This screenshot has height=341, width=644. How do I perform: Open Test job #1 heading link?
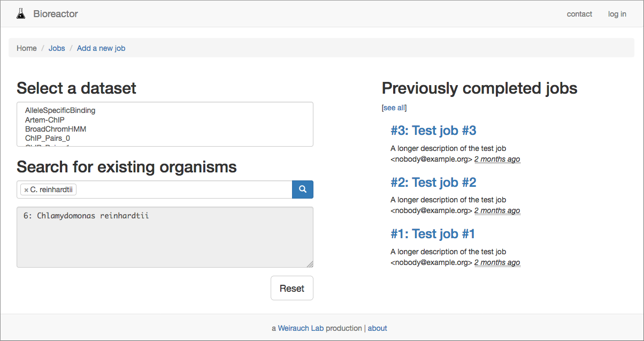tap(433, 234)
